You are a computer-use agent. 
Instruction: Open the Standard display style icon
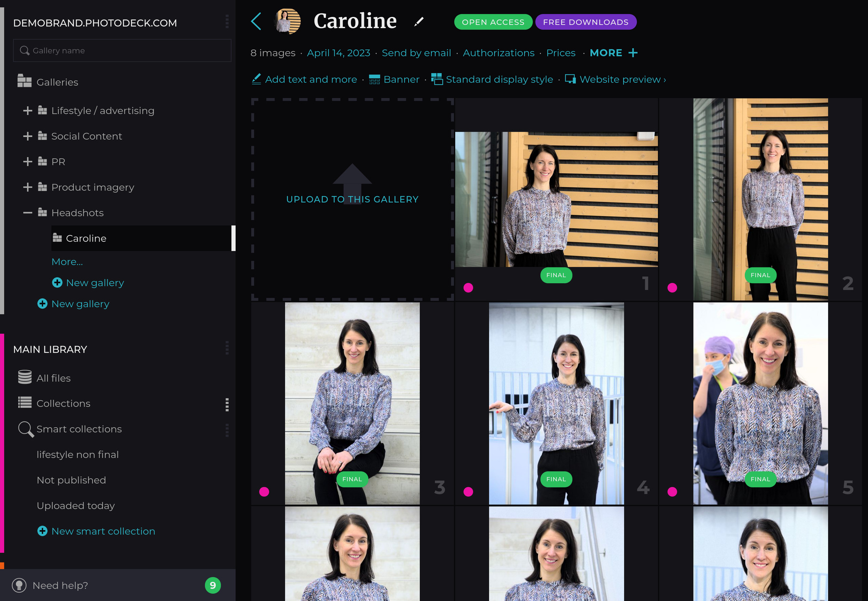(437, 79)
